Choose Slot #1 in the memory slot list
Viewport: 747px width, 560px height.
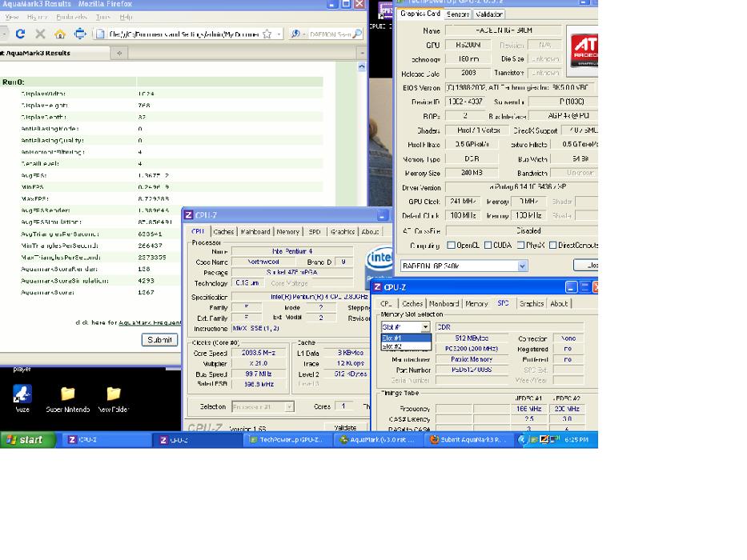pos(406,338)
